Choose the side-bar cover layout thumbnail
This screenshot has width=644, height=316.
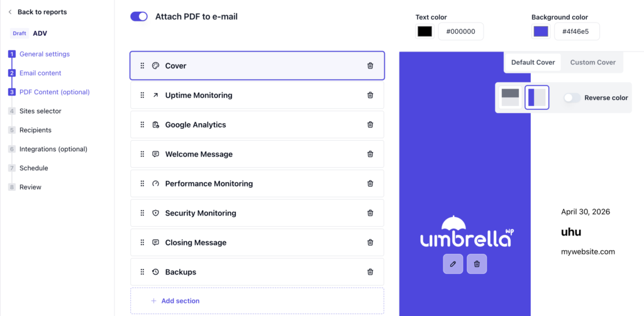point(537,97)
